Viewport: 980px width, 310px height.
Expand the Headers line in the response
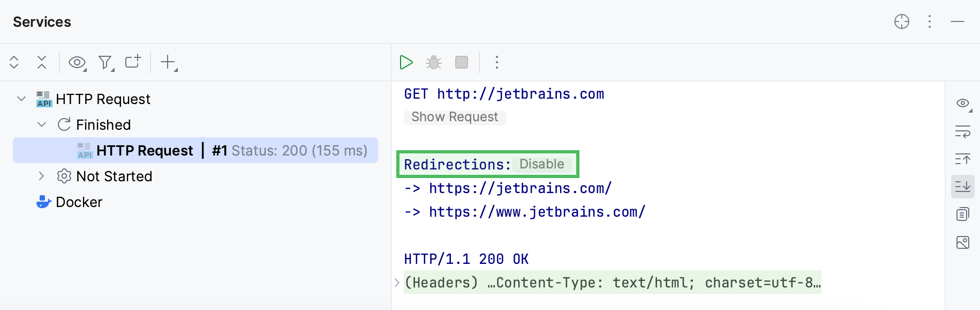pyautogui.click(x=396, y=282)
